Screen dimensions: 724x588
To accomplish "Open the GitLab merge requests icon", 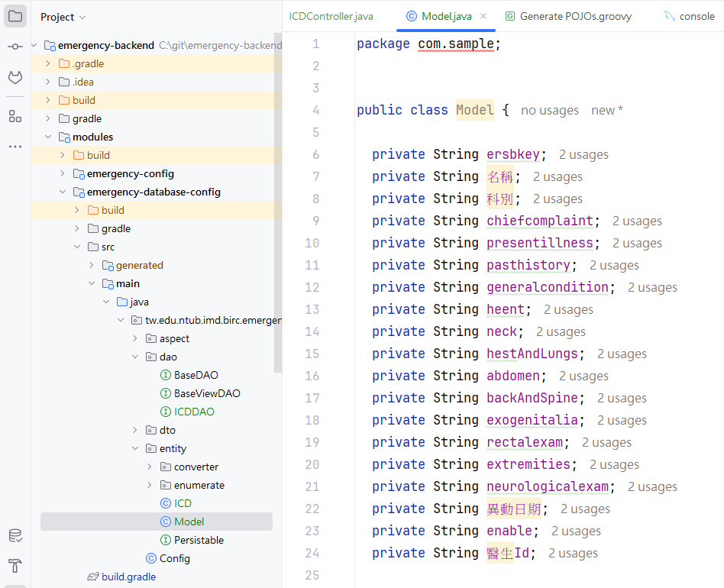I will (x=15, y=77).
